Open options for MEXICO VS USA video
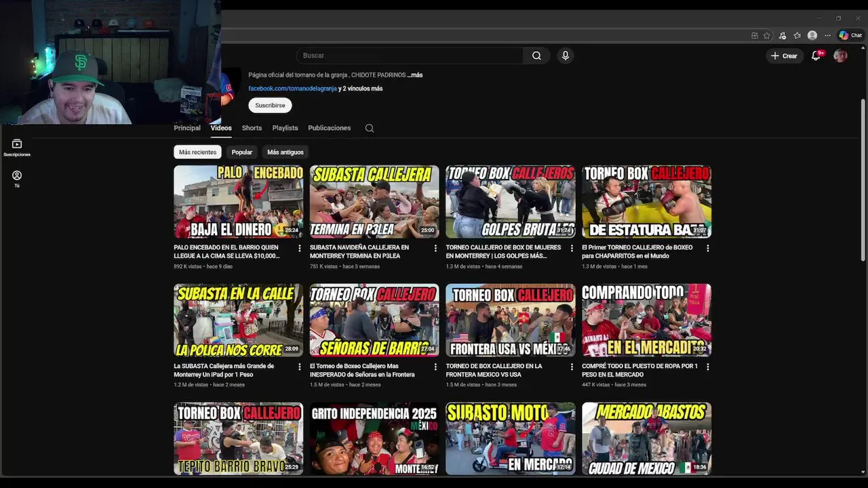 (x=572, y=367)
